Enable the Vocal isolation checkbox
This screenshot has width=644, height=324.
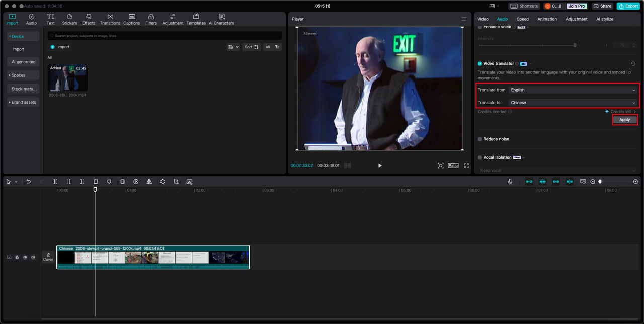click(480, 158)
